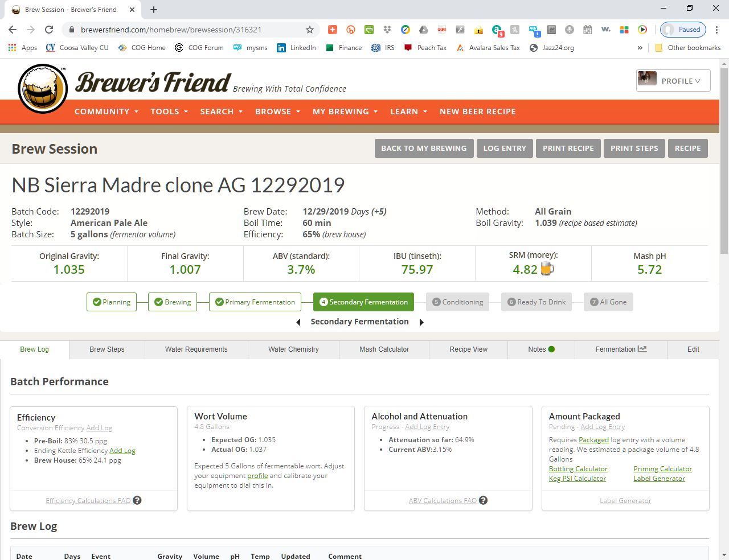Click the Log Entry button
The width and height of the screenshot is (729, 560).
505,148
